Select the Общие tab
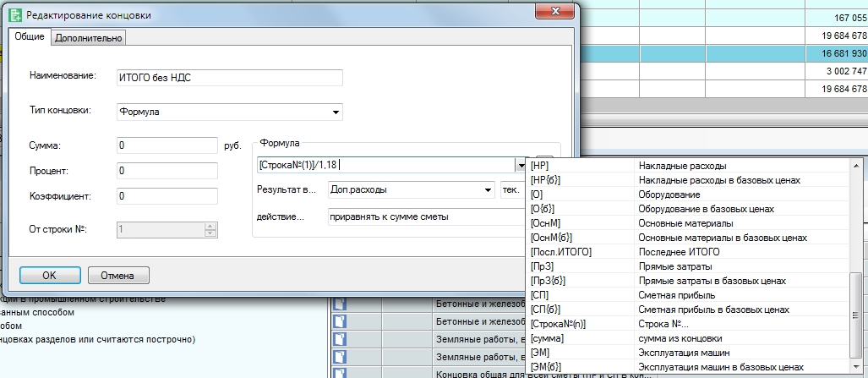 coord(30,37)
